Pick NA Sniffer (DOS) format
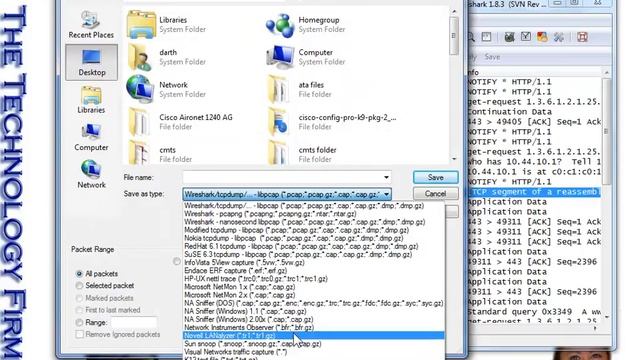Image resolution: width=640 pixels, height=360 pixels. [313, 303]
